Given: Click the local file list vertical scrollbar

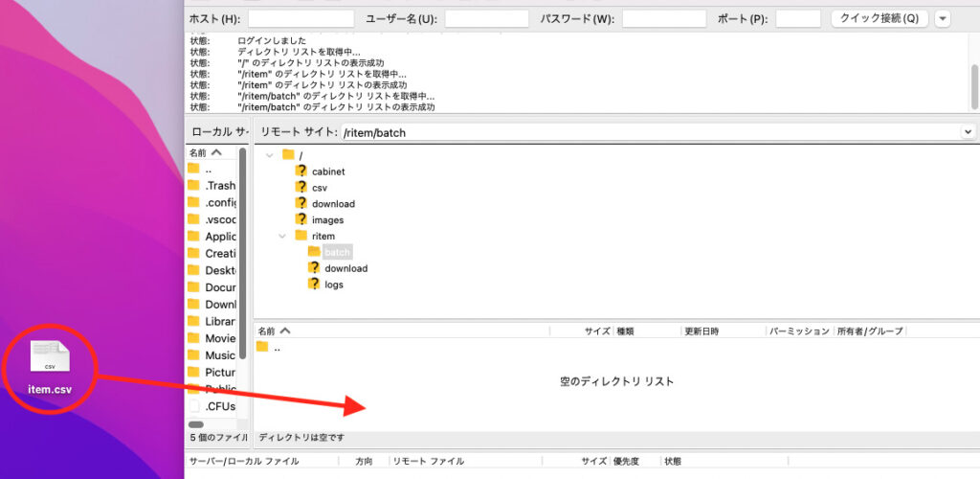Looking at the screenshot, I should click(243, 253).
